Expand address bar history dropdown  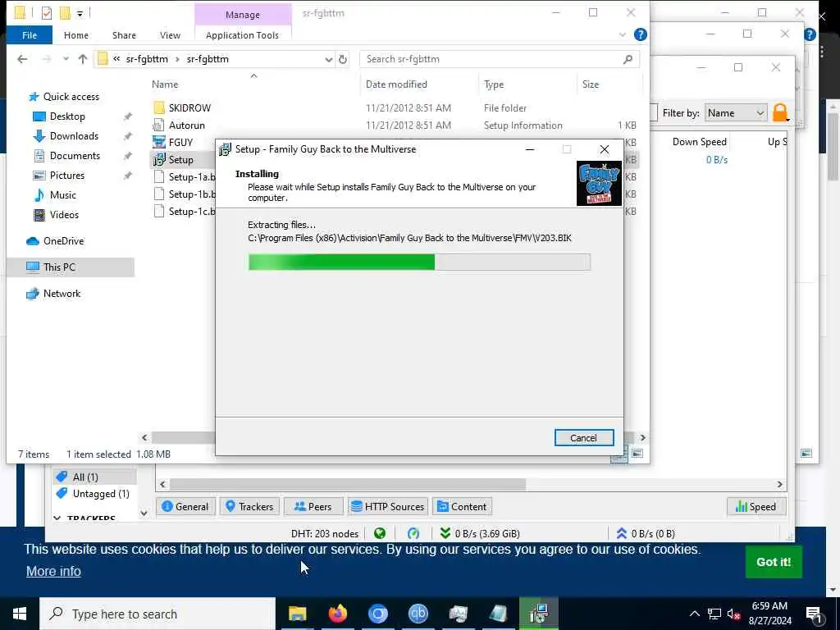[328, 59]
